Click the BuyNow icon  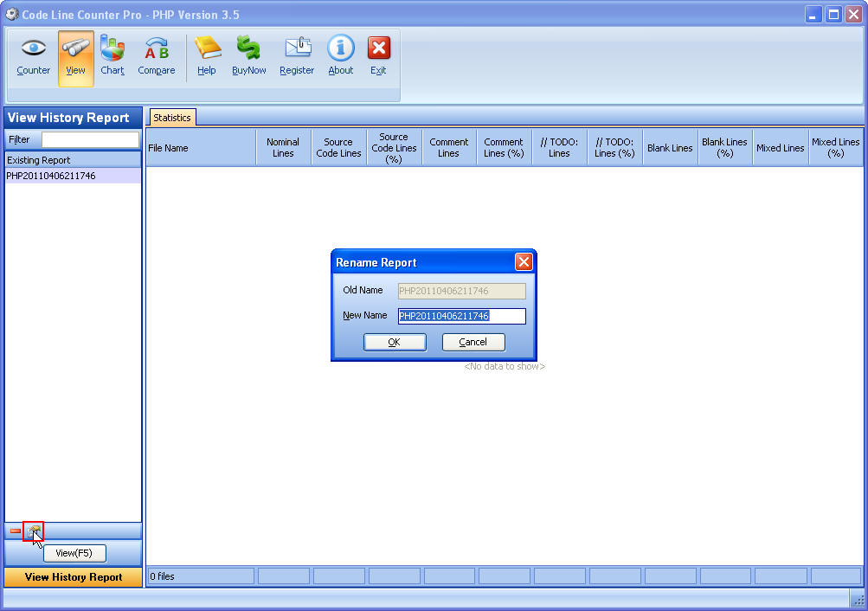(x=248, y=55)
